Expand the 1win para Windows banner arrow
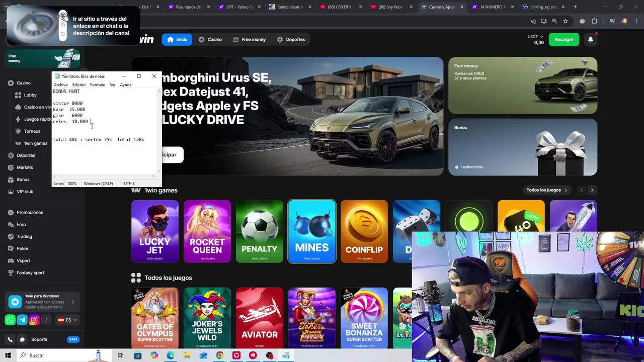644x362 pixels. point(73,302)
